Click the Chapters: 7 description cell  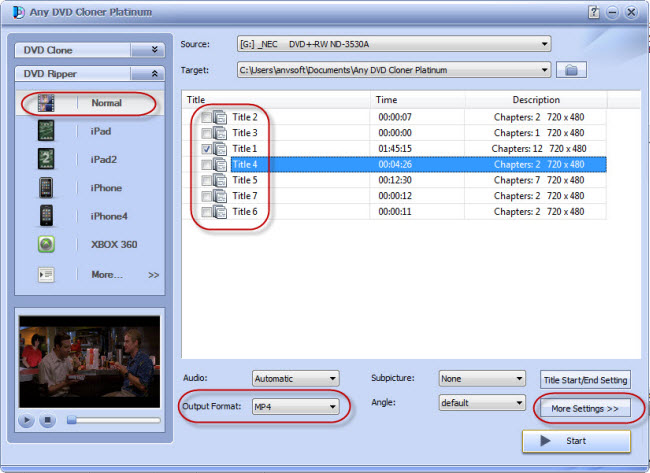coord(538,180)
